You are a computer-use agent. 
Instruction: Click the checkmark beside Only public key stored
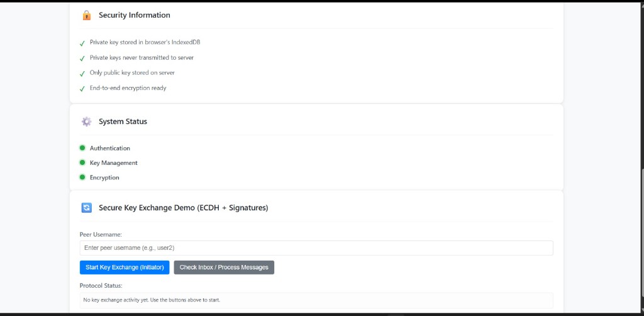[x=82, y=74]
